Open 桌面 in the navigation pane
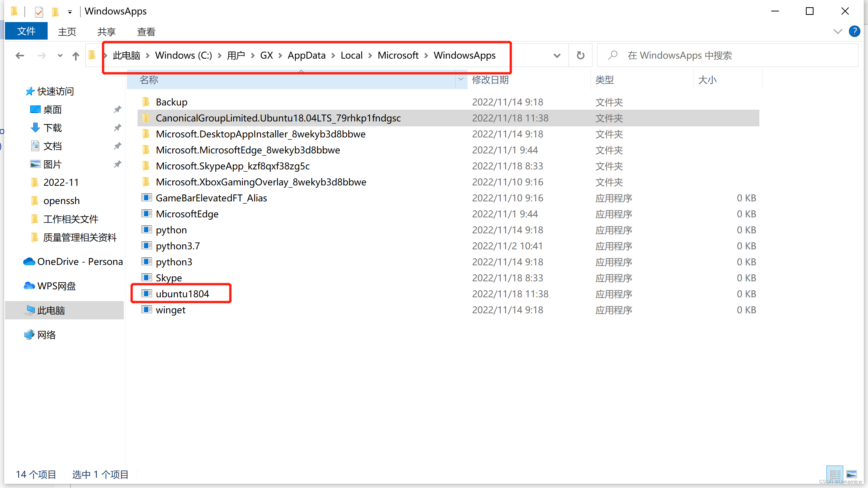The height and width of the screenshot is (488, 868). pyautogui.click(x=52, y=110)
